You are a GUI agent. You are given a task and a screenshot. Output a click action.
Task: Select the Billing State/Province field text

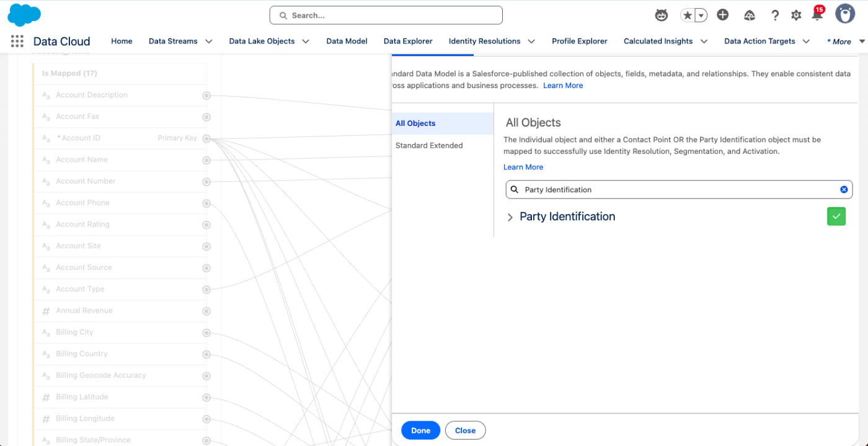[93, 440]
